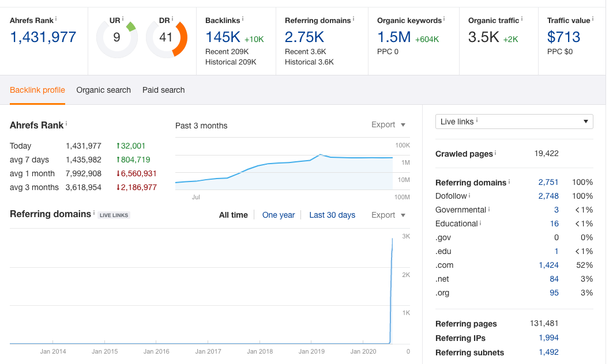Image resolution: width=613 pixels, height=364 pixels.
Task: Click the DR 41 gauge
Action: point(167,38)
